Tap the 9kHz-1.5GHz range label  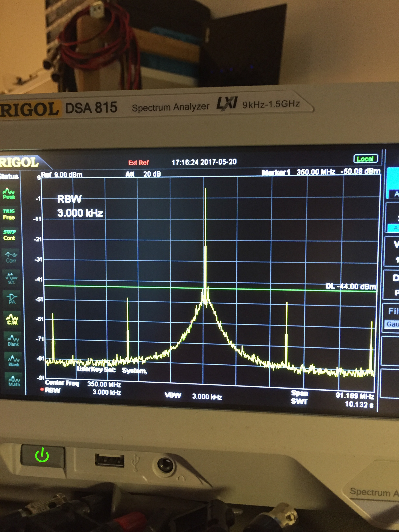click(x=271, y=104)
